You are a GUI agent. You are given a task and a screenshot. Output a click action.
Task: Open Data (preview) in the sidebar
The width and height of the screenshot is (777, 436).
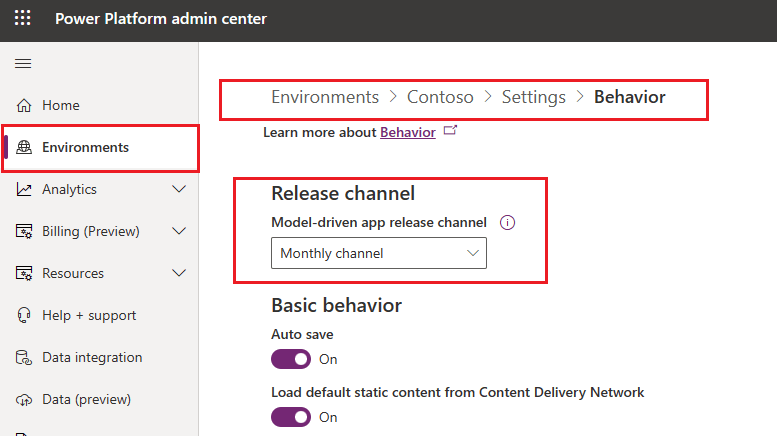click(x=86, y=399)
